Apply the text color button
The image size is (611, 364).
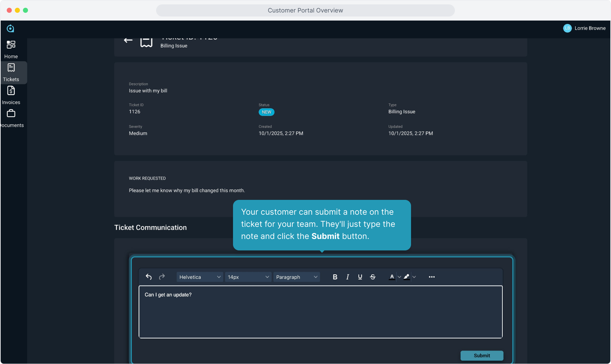(391, 277)
